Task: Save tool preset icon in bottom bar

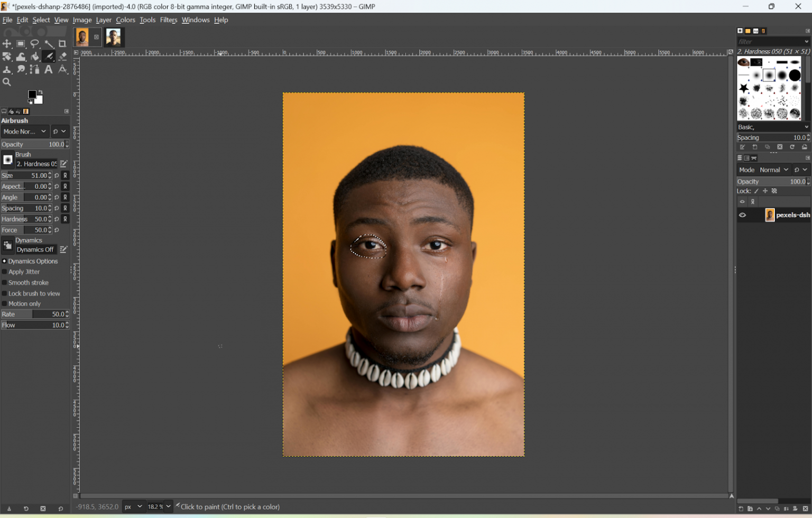Action: point(9,509)
